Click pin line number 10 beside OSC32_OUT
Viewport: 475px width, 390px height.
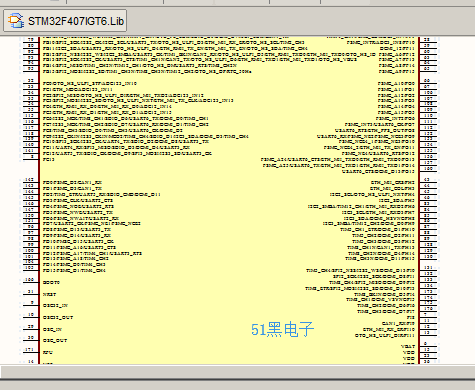tap(31, 314)
